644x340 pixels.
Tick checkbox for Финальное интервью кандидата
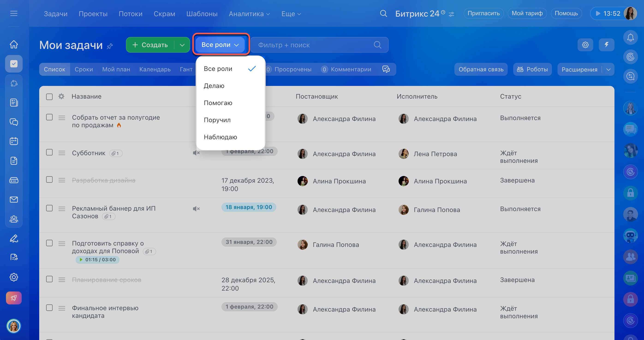point(49,308)
